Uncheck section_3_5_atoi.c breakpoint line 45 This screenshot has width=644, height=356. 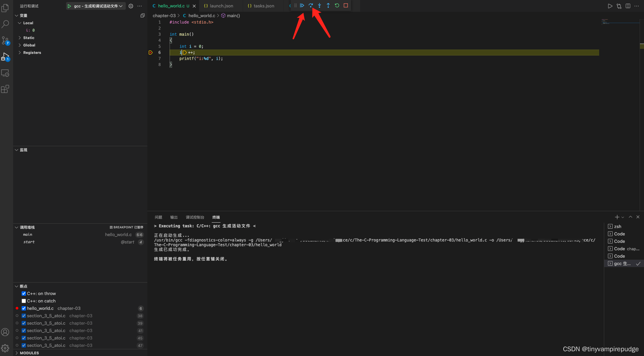tap(24, 338)
